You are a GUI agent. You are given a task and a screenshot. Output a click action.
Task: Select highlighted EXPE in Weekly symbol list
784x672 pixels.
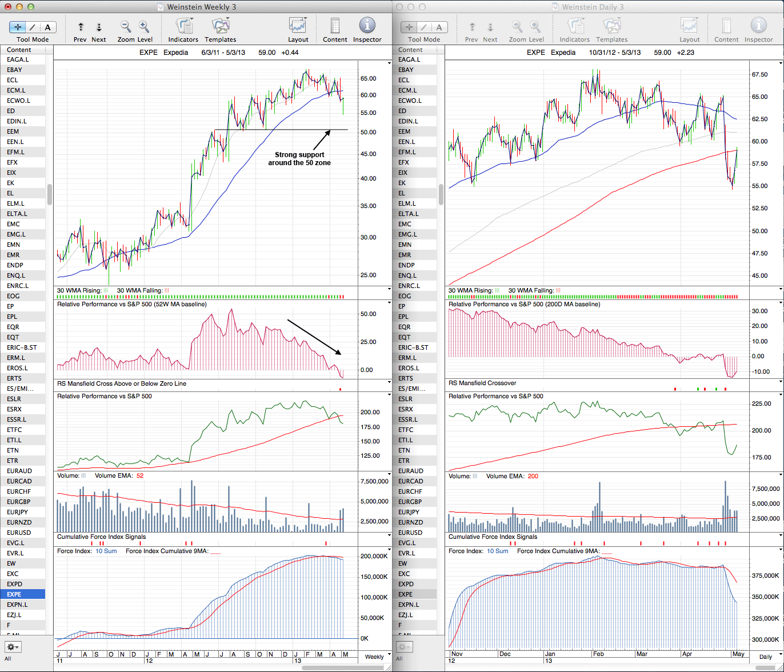(x=23, y=594)
